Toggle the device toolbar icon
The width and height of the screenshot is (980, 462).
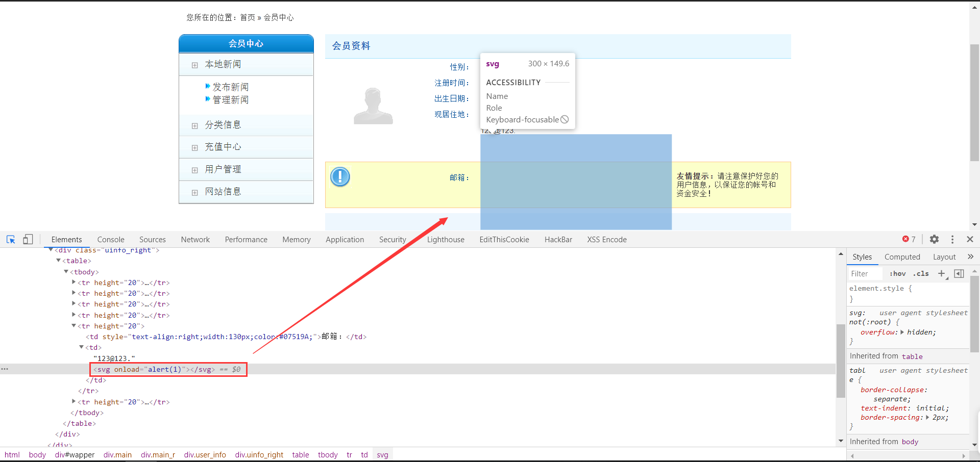click(x=28, y=239)
